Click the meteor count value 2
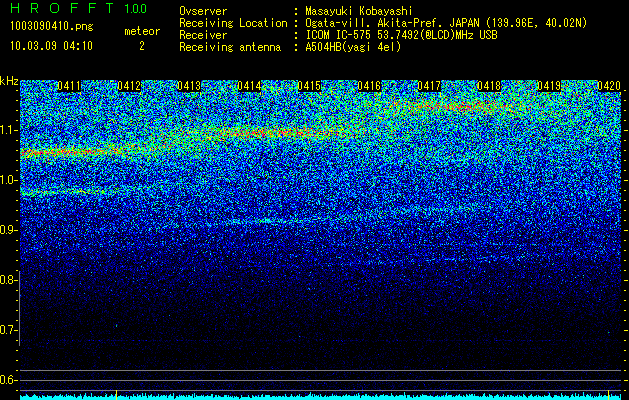This screenshot has width=629, height=400. 142,46
